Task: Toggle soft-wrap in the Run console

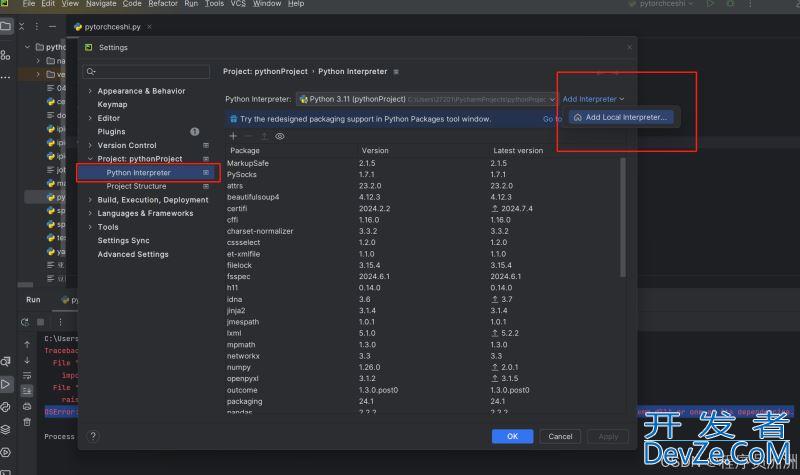Action: pos(27,376)
